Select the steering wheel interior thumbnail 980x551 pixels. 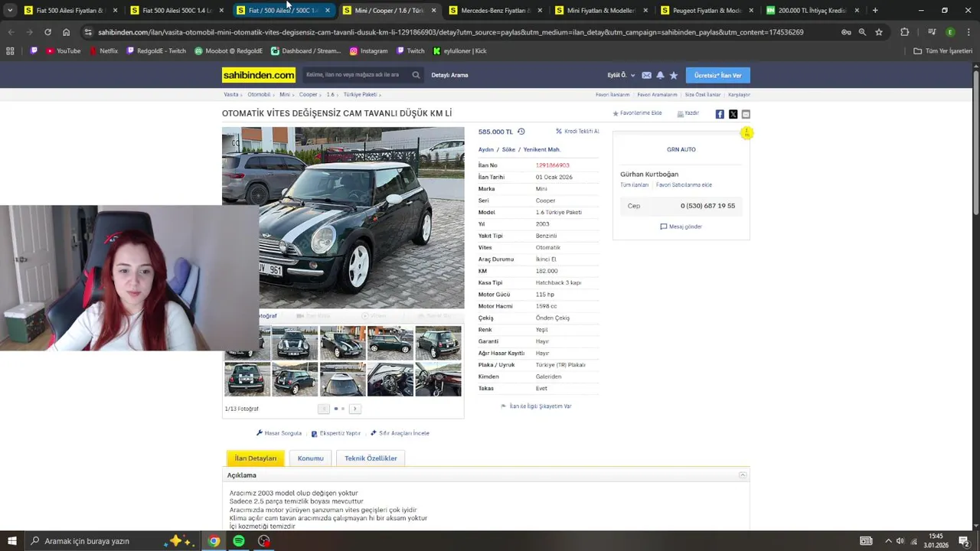pos(390,380)
